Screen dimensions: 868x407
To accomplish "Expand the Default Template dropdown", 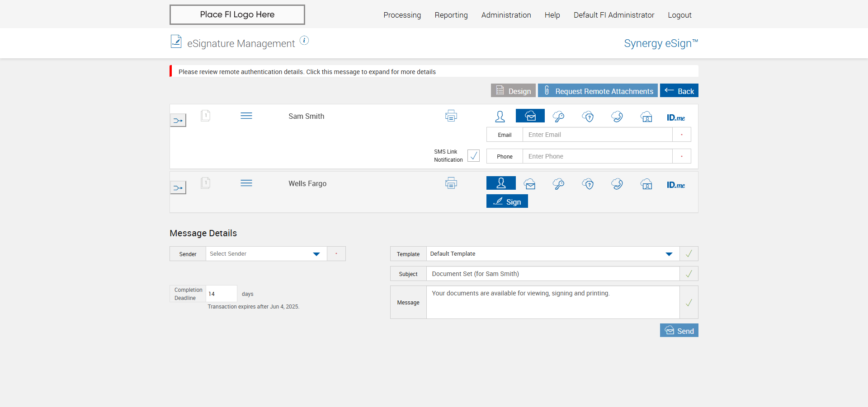I will click(552, 254).
